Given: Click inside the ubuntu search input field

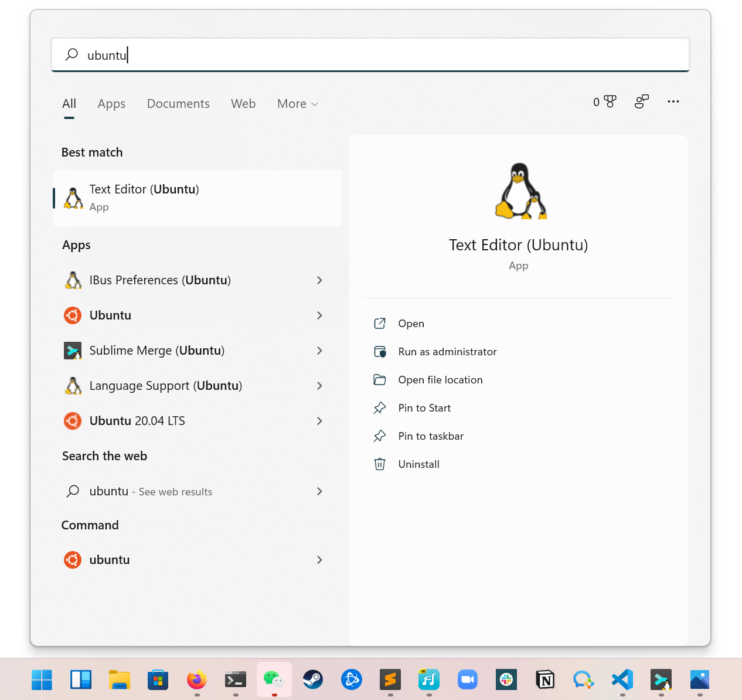Looking at the screenshot, I should (234, 55).
